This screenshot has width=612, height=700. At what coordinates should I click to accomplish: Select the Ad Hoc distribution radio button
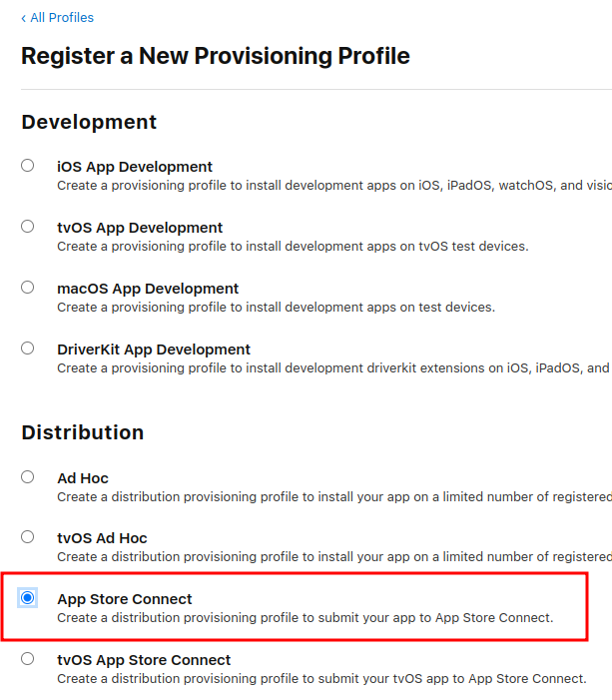point(28,477)
